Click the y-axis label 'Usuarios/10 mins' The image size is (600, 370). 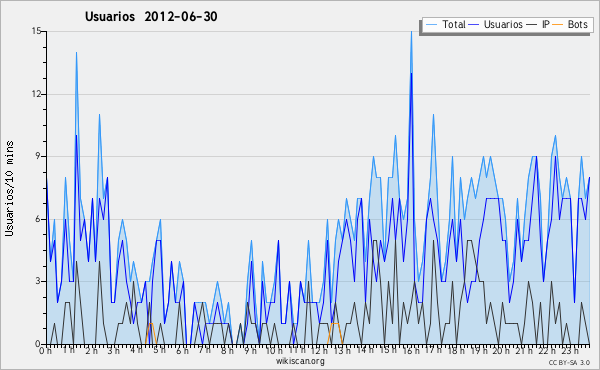click(x=9, y=188)
